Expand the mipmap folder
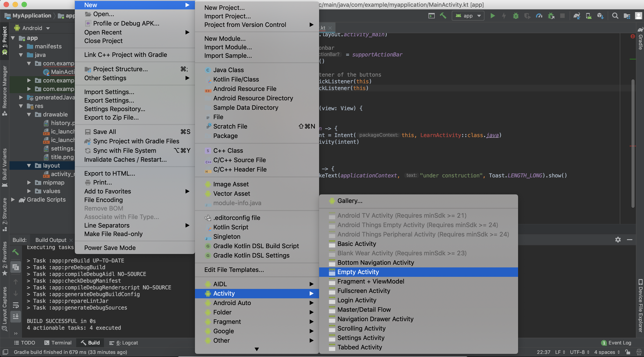The image size is (644, 357). coord(29,183)
